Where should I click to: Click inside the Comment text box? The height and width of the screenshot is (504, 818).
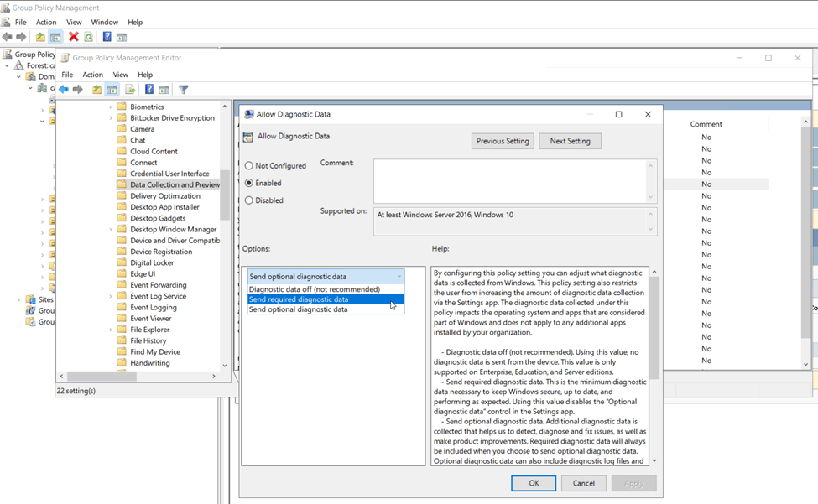pos(510,179)
